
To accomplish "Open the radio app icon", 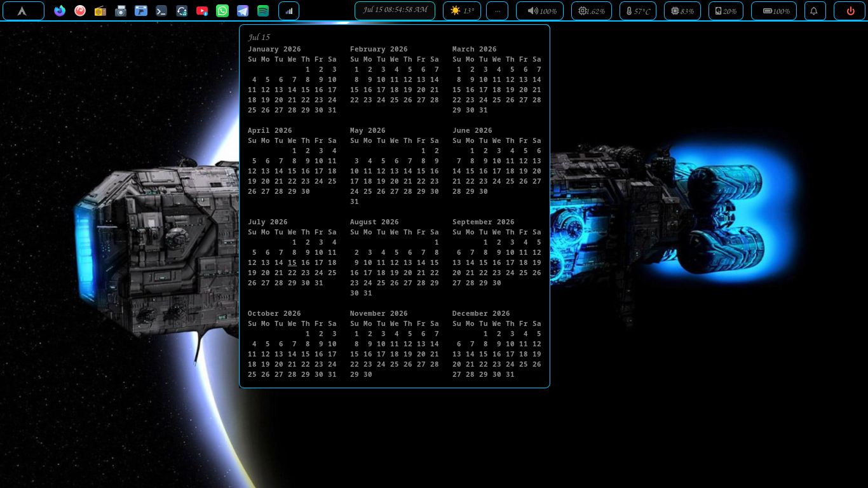I will point(100,11).
